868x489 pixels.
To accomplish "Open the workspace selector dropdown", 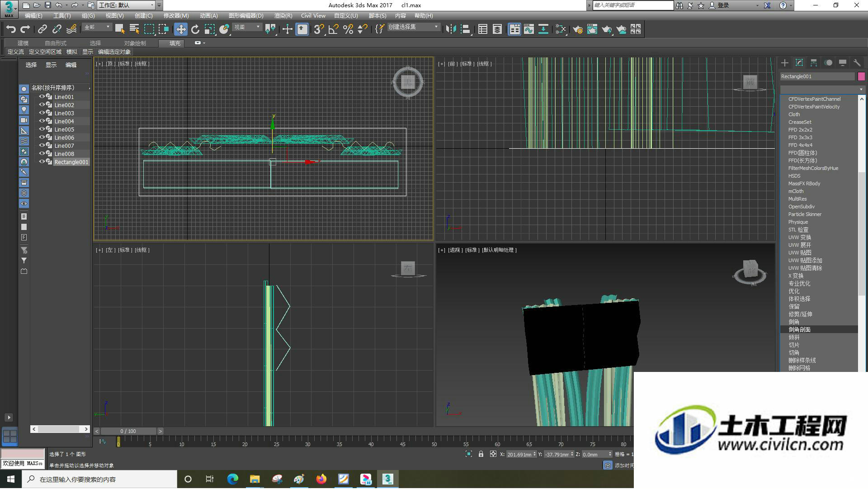I will [x=126, y=5].
